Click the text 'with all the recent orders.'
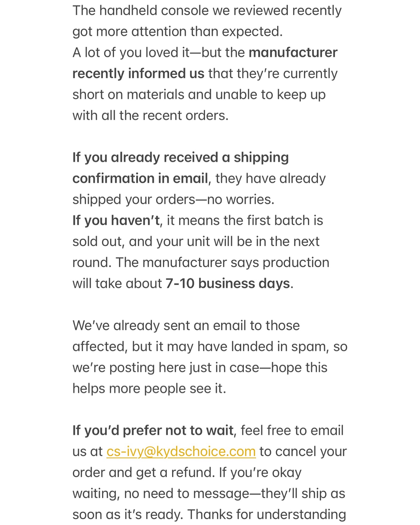The image size is (420, 525). [x=150, y=116]
